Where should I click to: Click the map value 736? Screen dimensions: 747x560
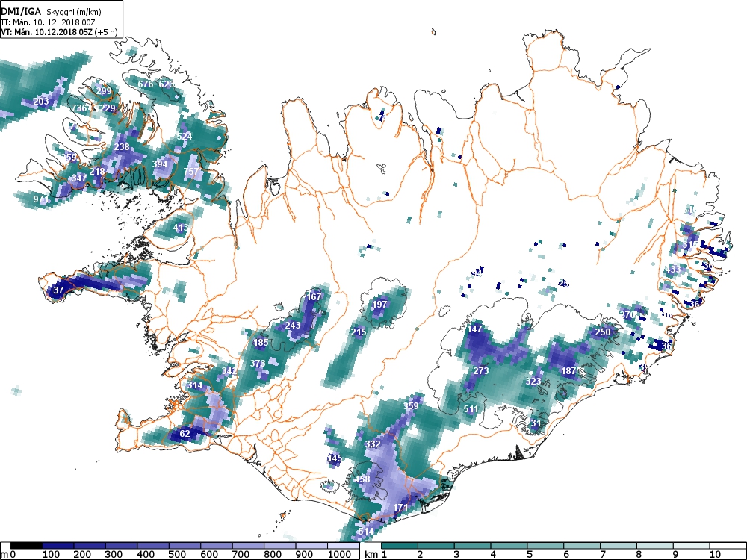79,108
